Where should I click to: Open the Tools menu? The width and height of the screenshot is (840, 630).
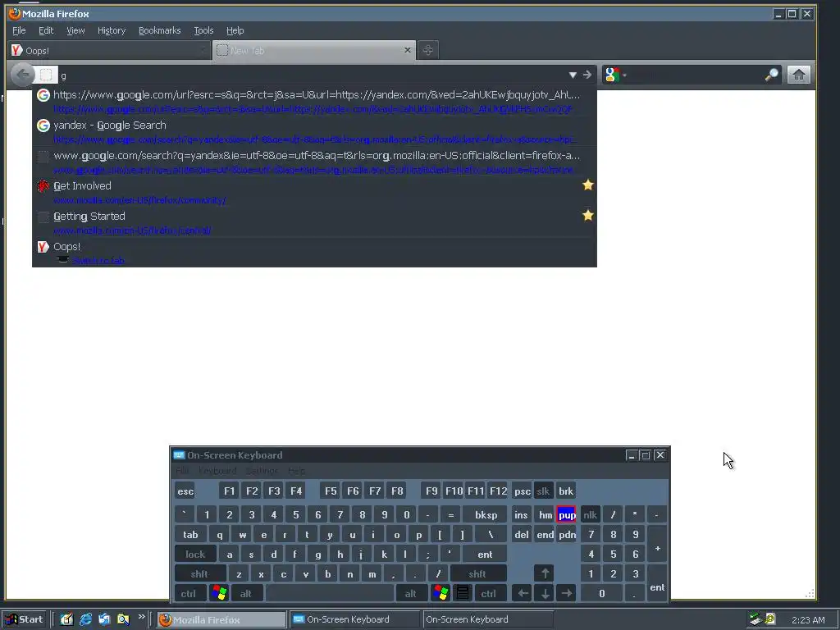click(x=203, y=30)
